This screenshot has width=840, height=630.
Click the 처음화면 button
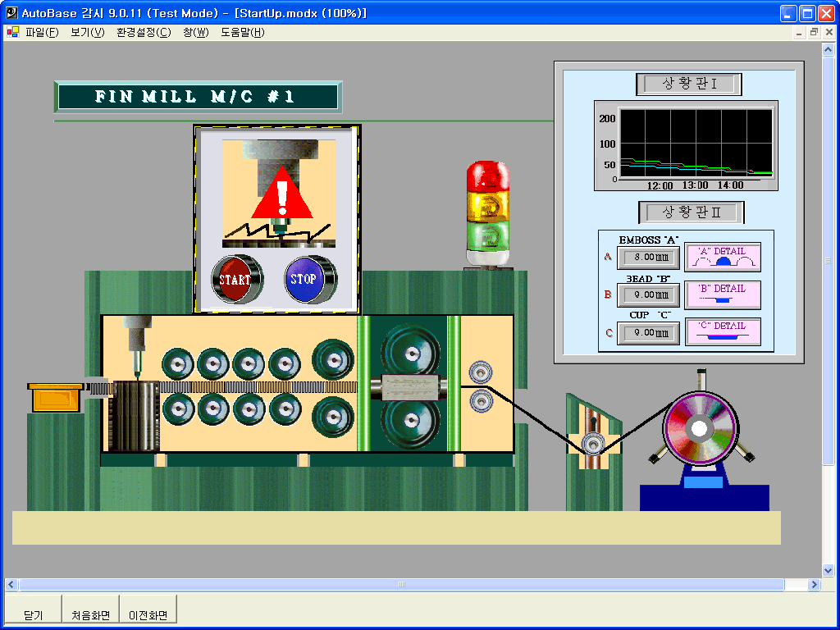click(90, 614)
